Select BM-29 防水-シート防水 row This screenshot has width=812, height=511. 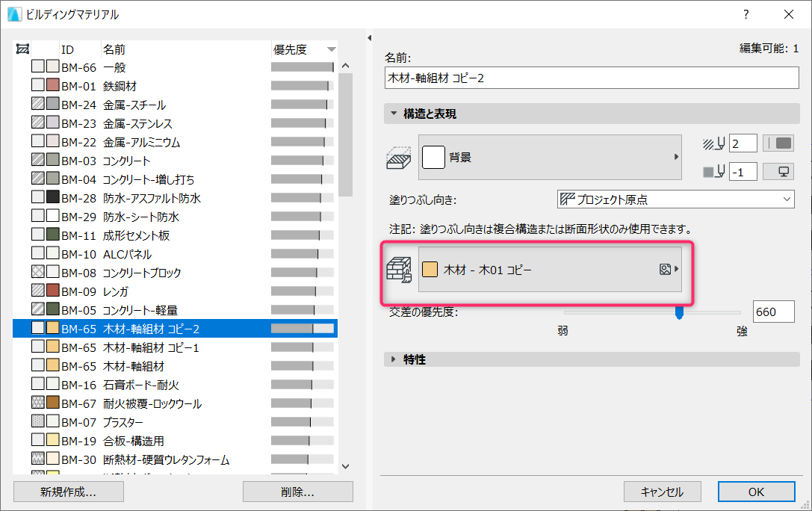[x=175, y=217]
